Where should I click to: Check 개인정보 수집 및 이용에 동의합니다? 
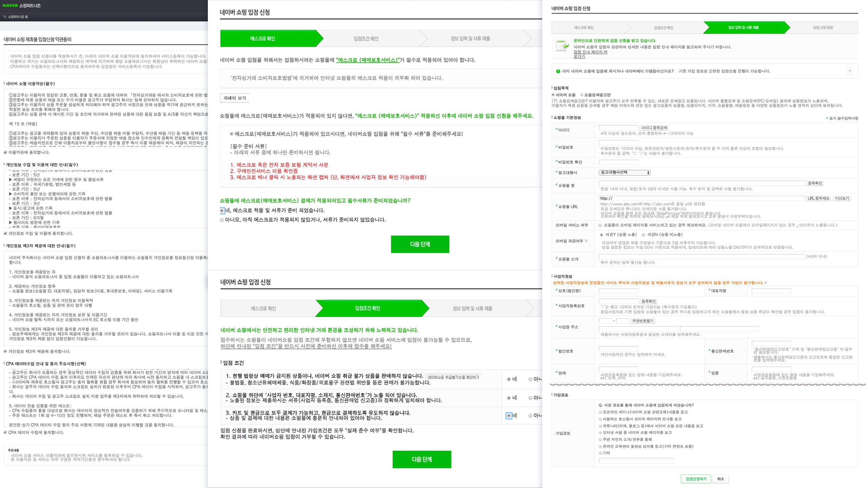click(x=5, y=233)
